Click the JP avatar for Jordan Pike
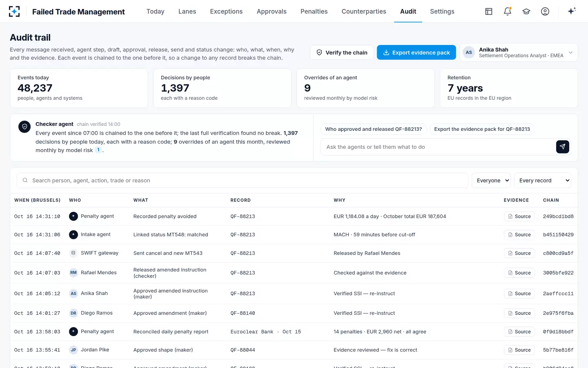 pyautogui.click(x=73, y=350)
